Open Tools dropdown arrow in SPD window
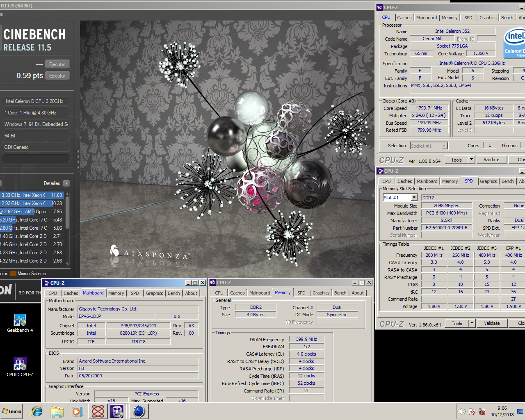 [472, 323]
